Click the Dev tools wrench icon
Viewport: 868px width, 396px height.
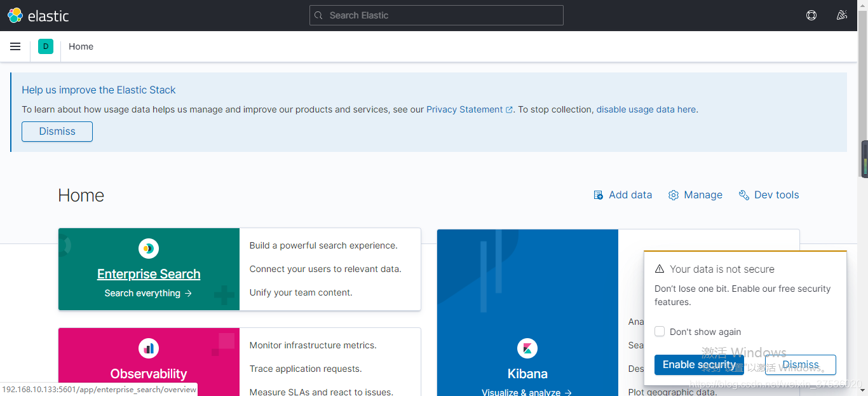point(744,195)
